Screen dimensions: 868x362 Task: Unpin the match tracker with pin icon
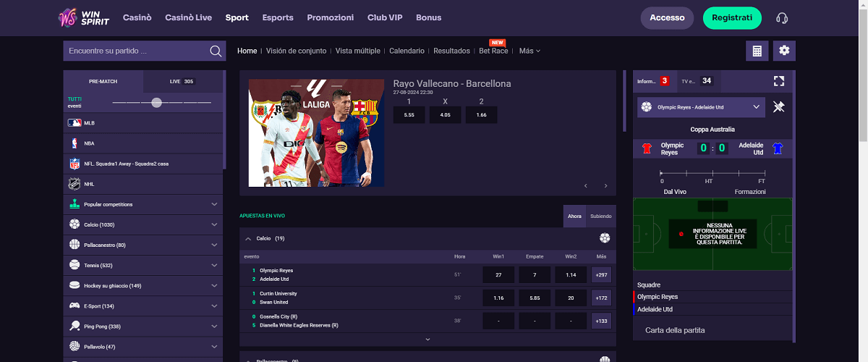[779, 107]
